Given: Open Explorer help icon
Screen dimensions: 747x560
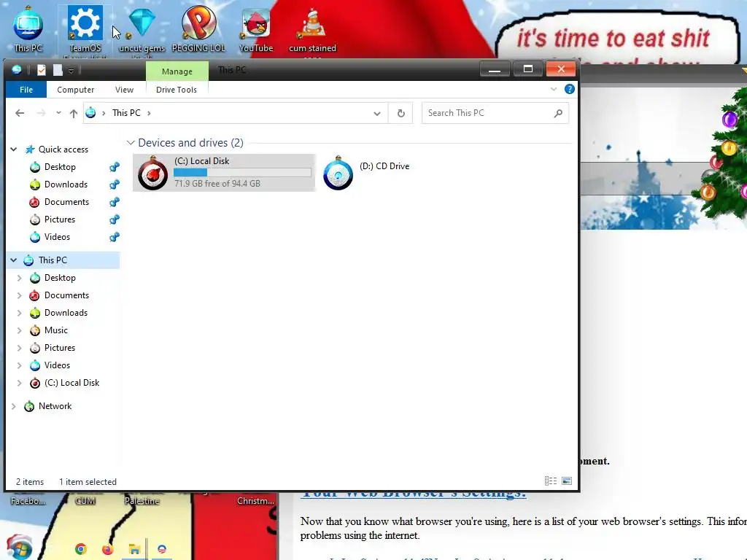Looking at the screenshot, I should click(x=569, y=89).
